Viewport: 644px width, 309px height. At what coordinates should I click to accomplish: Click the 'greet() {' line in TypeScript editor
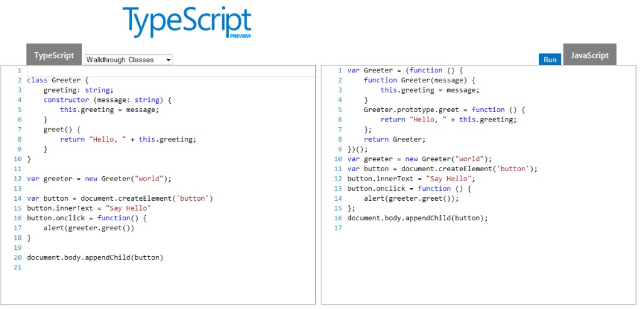(62, 130)
